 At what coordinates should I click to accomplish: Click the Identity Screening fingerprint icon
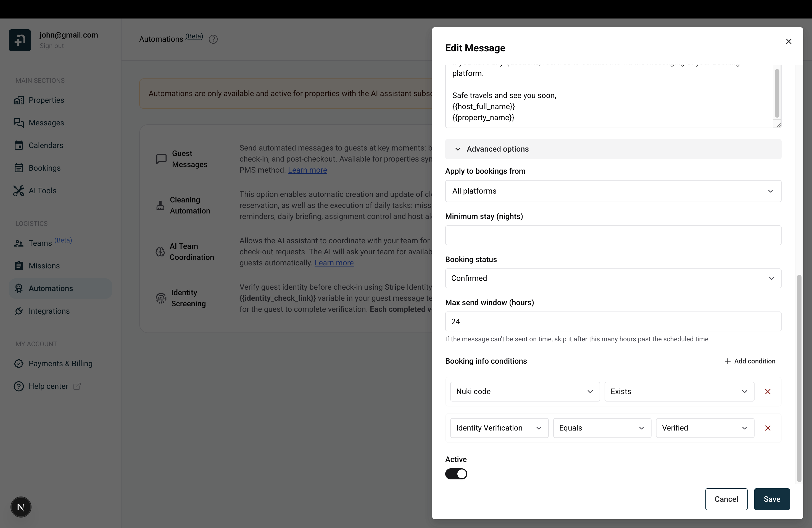(160, 298)
